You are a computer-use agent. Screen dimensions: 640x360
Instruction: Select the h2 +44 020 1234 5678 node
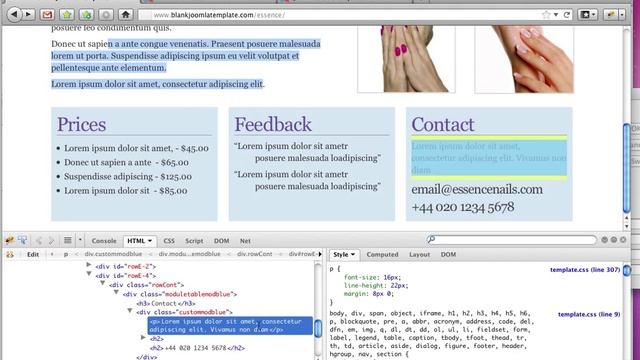pos(198,348)
